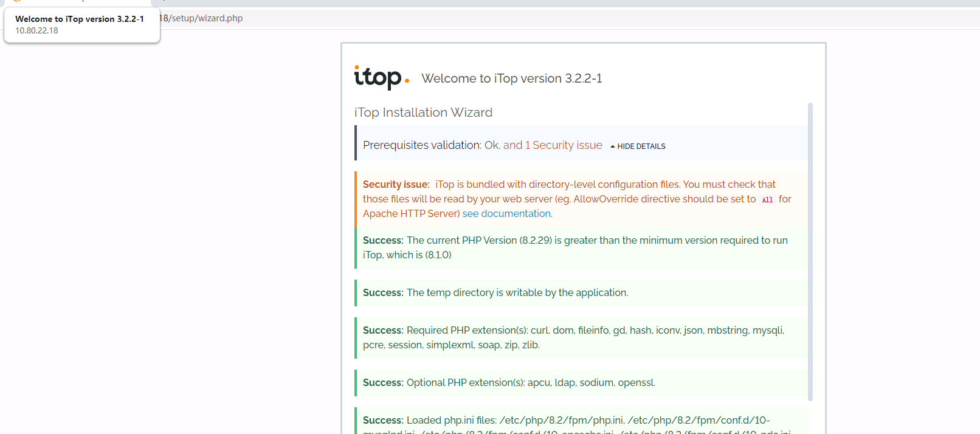Click the 10.80.22.18 host in the tooltip
Screen dimensions: 980x434
[36, 30]
